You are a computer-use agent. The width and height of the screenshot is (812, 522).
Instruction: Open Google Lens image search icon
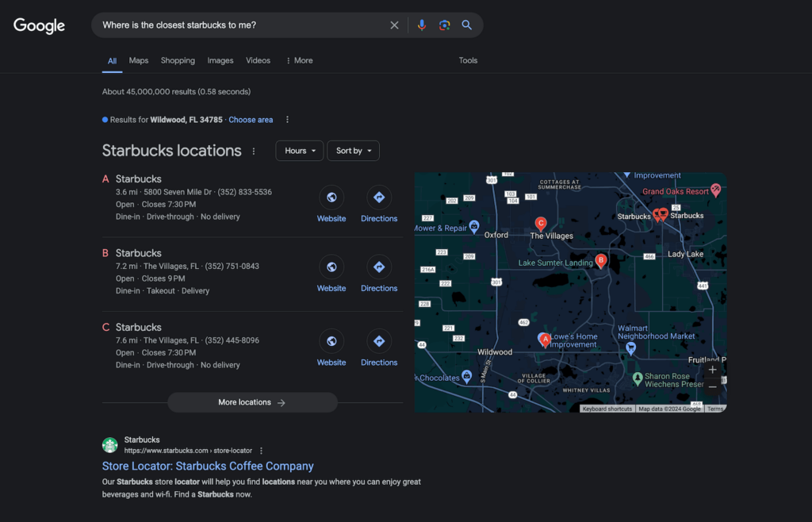444,25
